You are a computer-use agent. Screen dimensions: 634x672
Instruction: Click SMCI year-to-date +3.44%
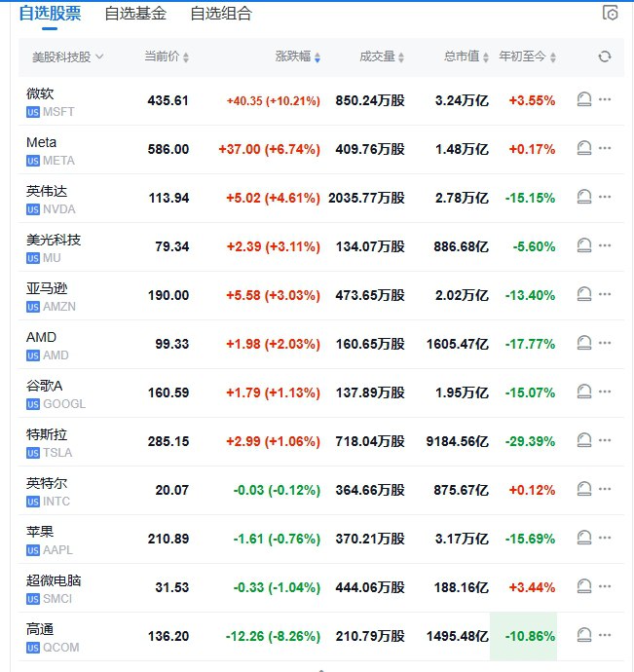pos(532,587)
